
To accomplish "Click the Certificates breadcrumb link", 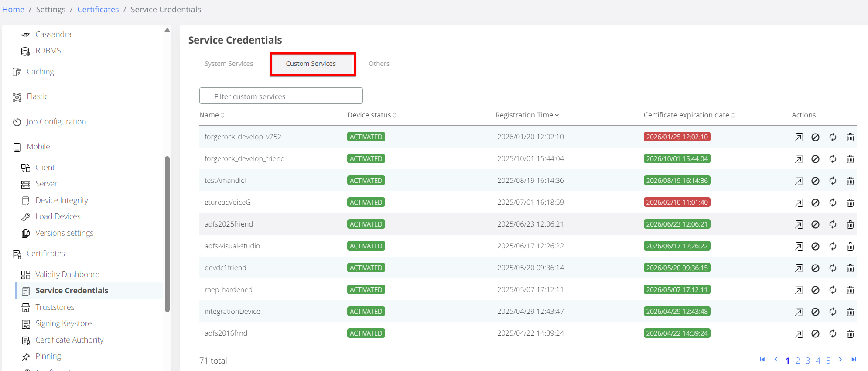I will (98, 10).
